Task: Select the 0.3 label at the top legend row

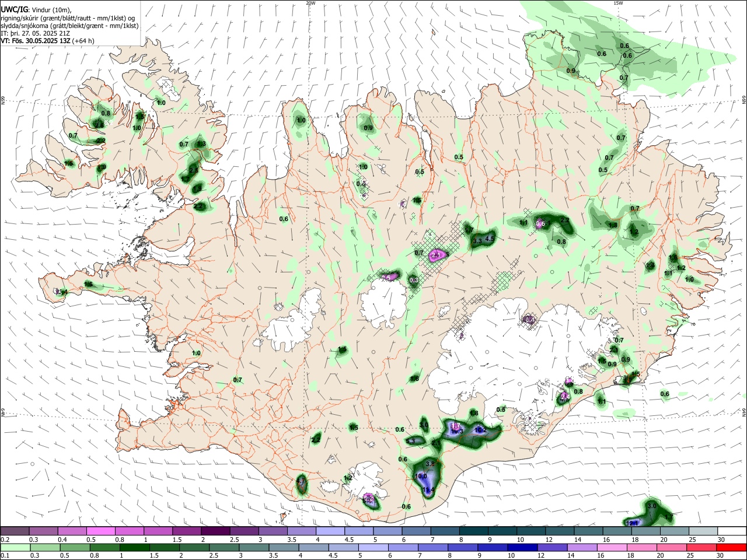Action: point(34,540)
